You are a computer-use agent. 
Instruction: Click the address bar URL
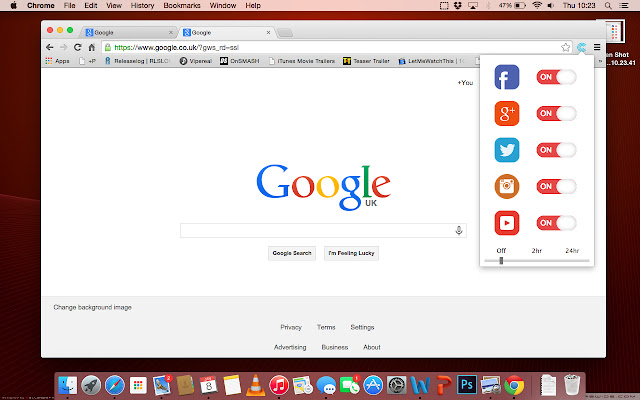[176, 47]
